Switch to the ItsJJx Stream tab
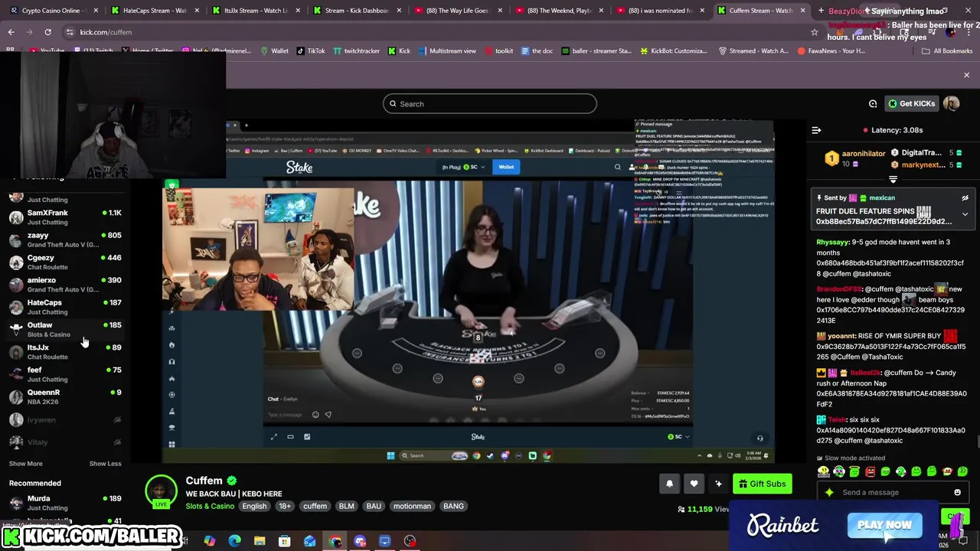The height and width of the screenshot is (551, 980). click(255, 11)
